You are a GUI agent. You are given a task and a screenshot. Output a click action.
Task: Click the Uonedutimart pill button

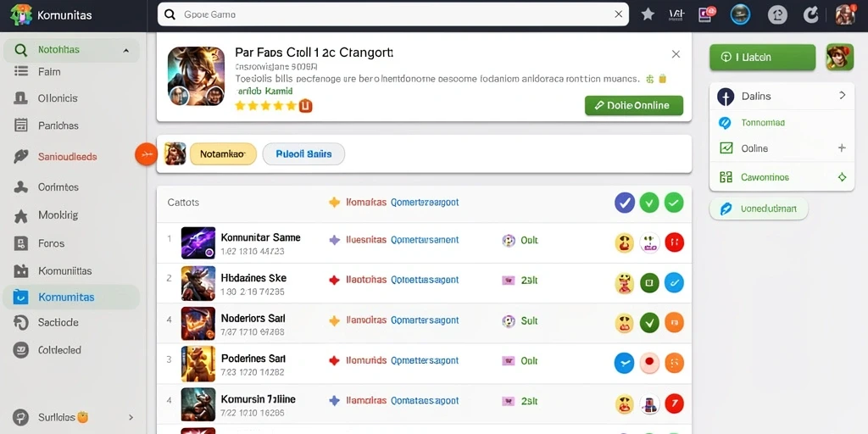point(759,209)
